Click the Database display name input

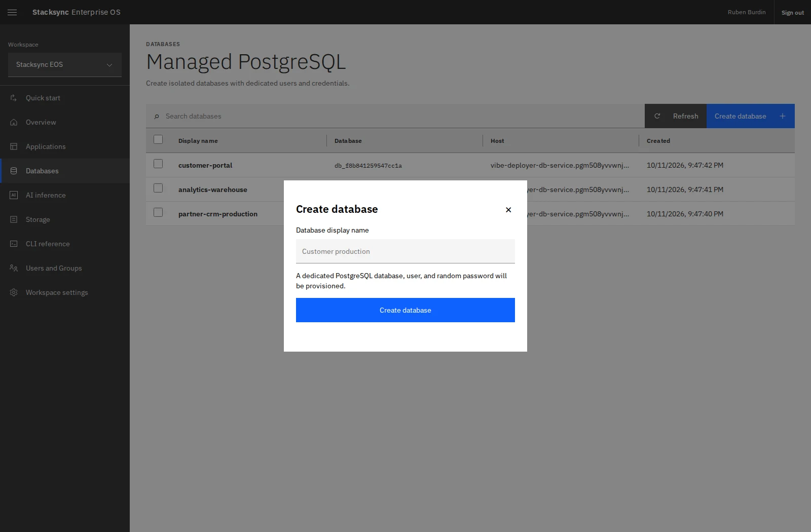click(405, 251)
